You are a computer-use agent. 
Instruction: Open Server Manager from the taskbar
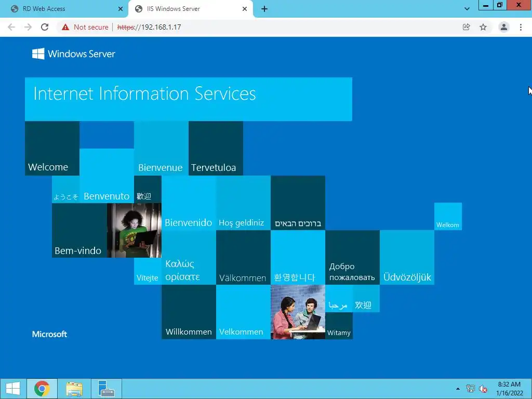[x=106, y=389]
